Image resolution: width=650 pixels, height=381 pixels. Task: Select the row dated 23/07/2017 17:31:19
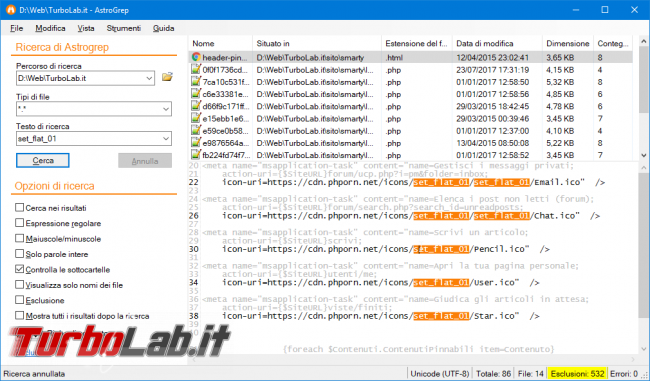411,70
